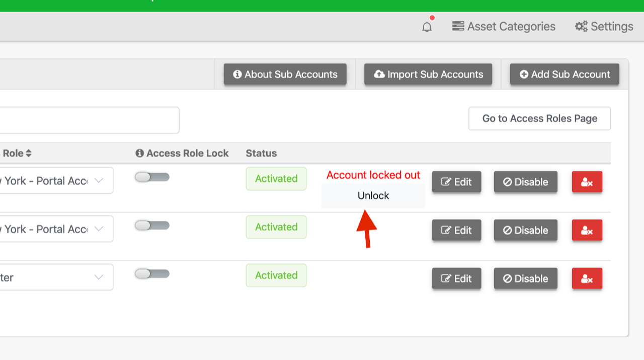Screen dimensions: 644x360
Task: Open the notifications bell icon
Action: coord(427,27)
